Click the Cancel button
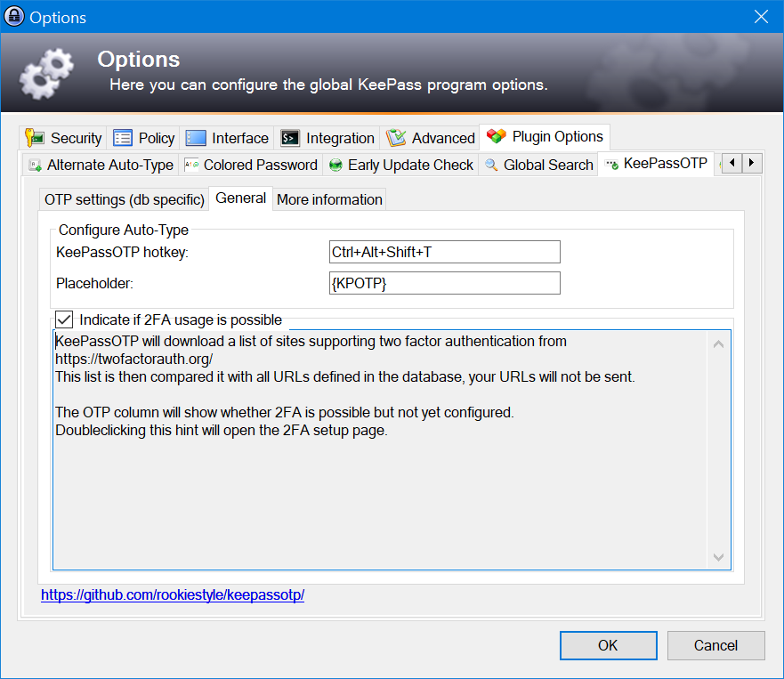 click(x=715, y=645)
